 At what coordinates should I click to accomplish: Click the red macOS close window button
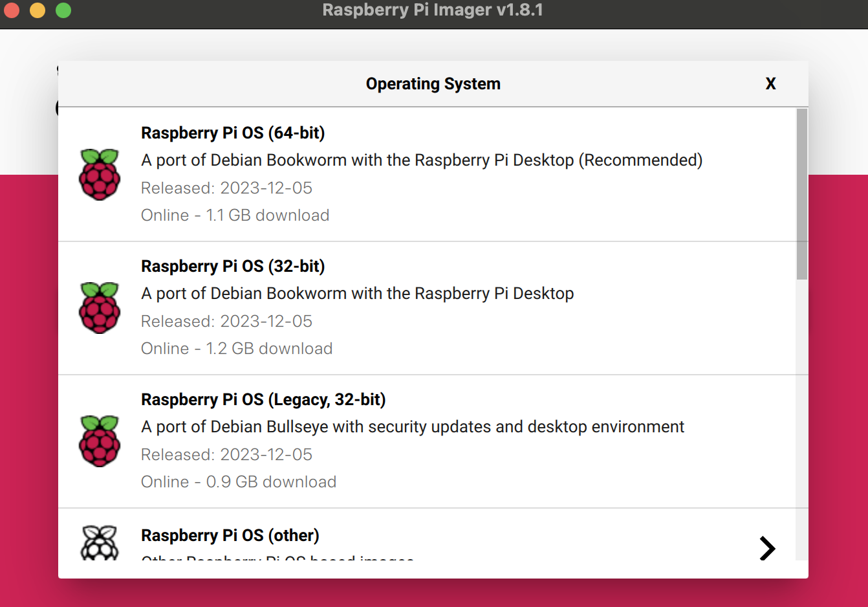(12, 10)
